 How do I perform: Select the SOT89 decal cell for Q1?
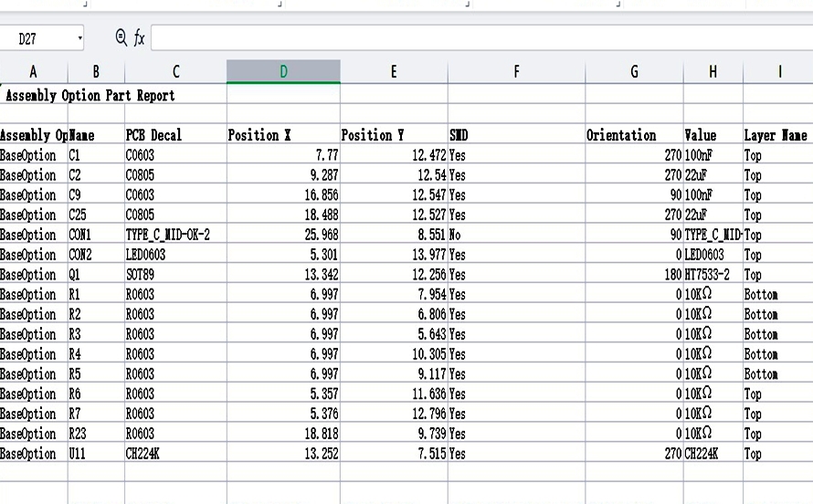tap(141, 275)
